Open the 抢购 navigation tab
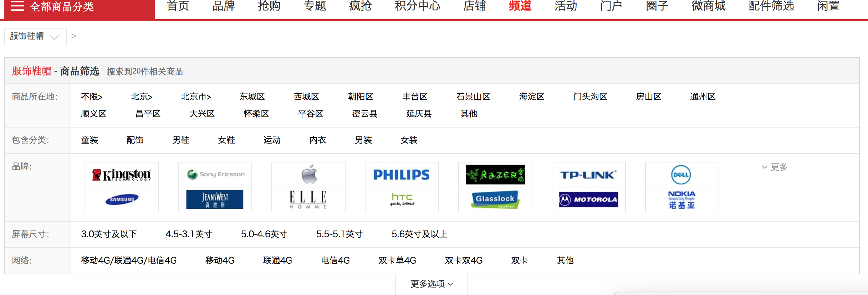The width and height of the screenshot is (868, 295). [269, 6]
